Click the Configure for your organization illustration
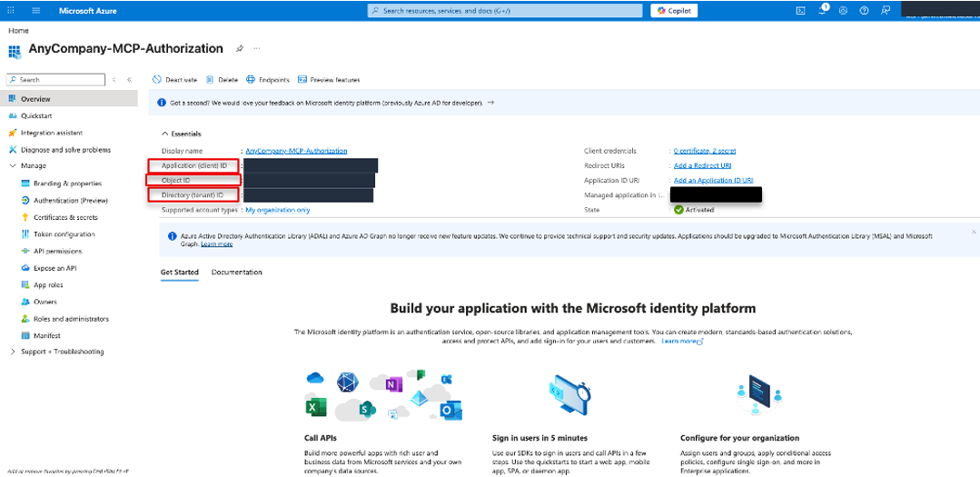This screenshot has height=477, width=980. point(758,395)
